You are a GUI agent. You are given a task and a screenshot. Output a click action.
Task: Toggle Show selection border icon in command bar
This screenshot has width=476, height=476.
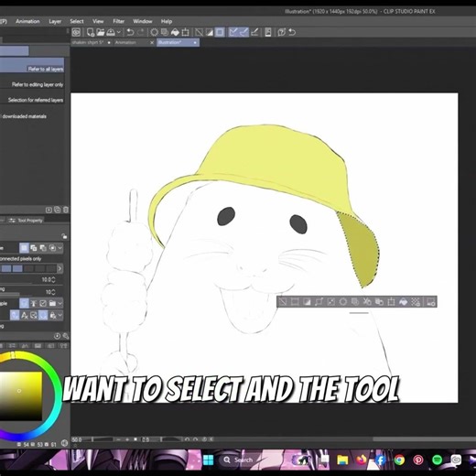[220, 32]
